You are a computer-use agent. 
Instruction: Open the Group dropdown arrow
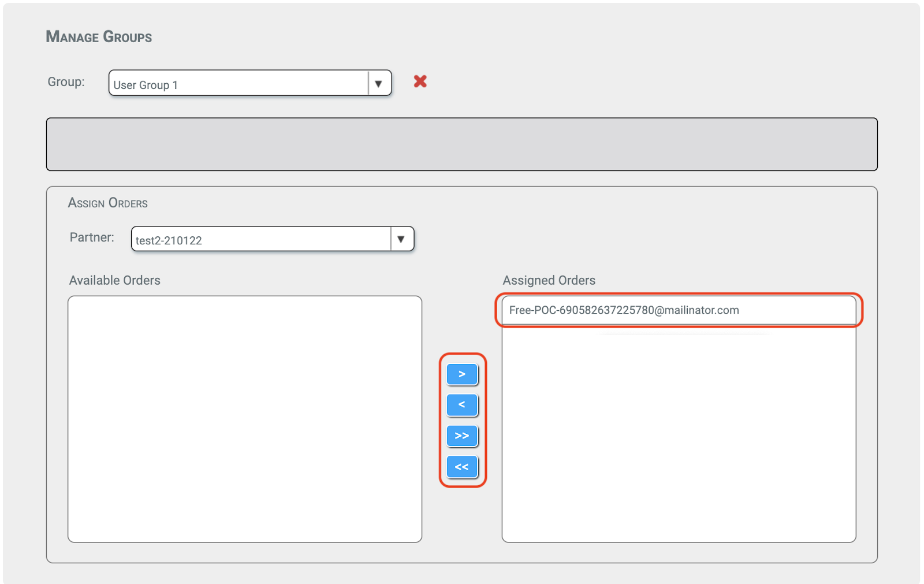(379, 84)
